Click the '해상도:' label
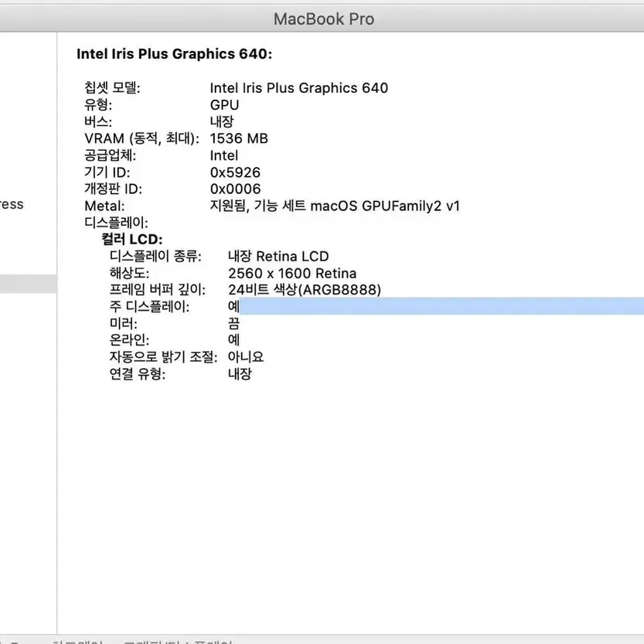 tap(129, 273)
